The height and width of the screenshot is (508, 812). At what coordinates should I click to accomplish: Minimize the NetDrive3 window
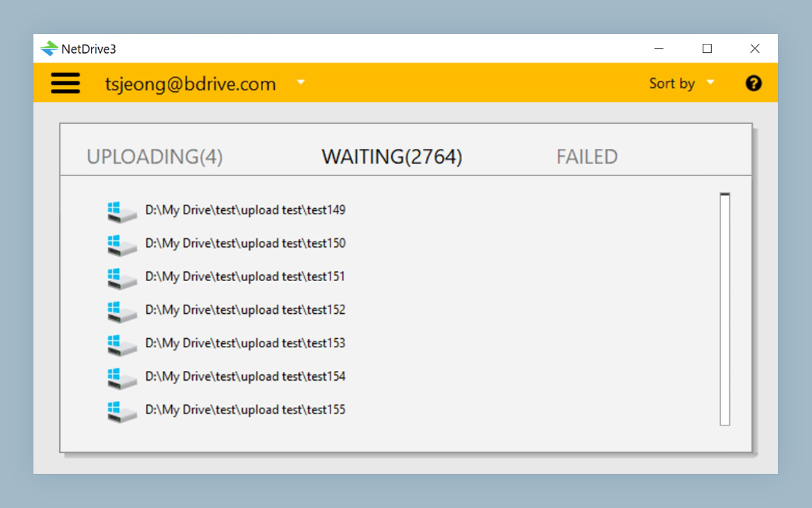[x=659, y=49]
